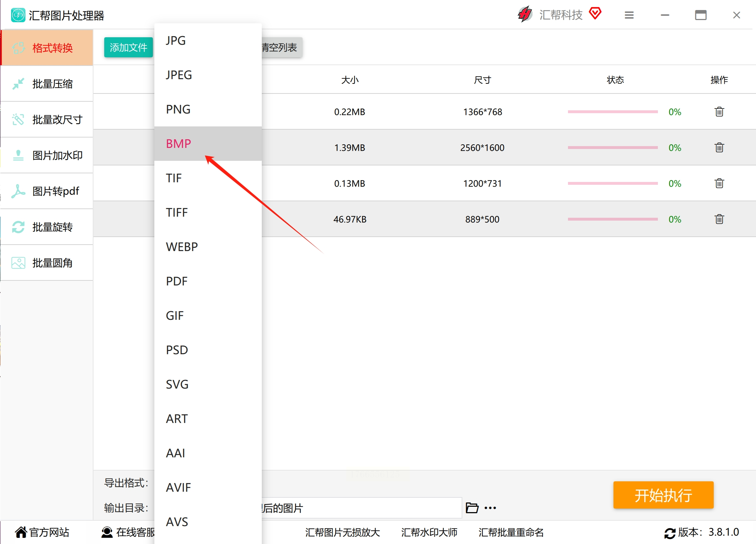Select the AVIF format option
756x544 pixels.
178,487
